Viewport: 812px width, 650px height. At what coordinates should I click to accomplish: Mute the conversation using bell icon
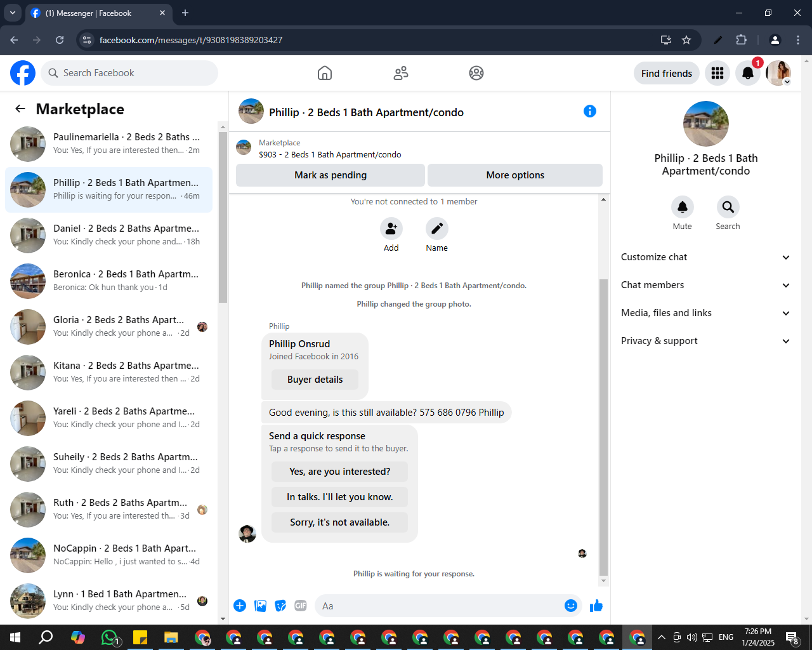(683, 207)
